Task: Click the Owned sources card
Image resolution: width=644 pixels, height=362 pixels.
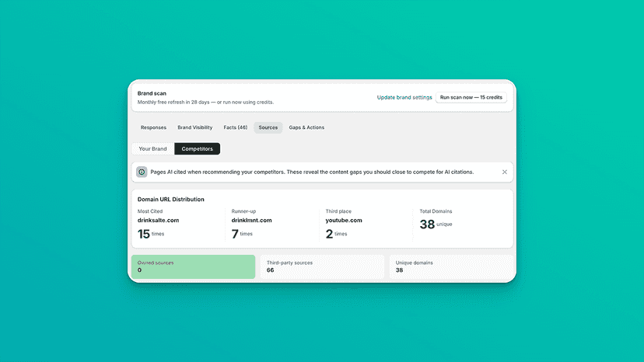Action: [x=193, y=266]
